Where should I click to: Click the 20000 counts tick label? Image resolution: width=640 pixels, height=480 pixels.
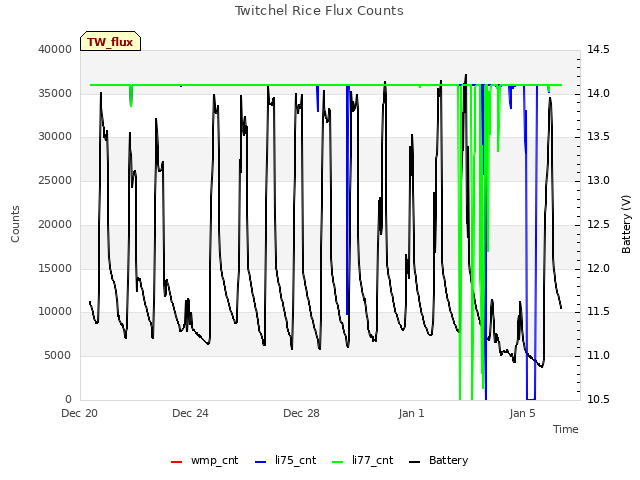pyautogui.click(x=55, y=224)
